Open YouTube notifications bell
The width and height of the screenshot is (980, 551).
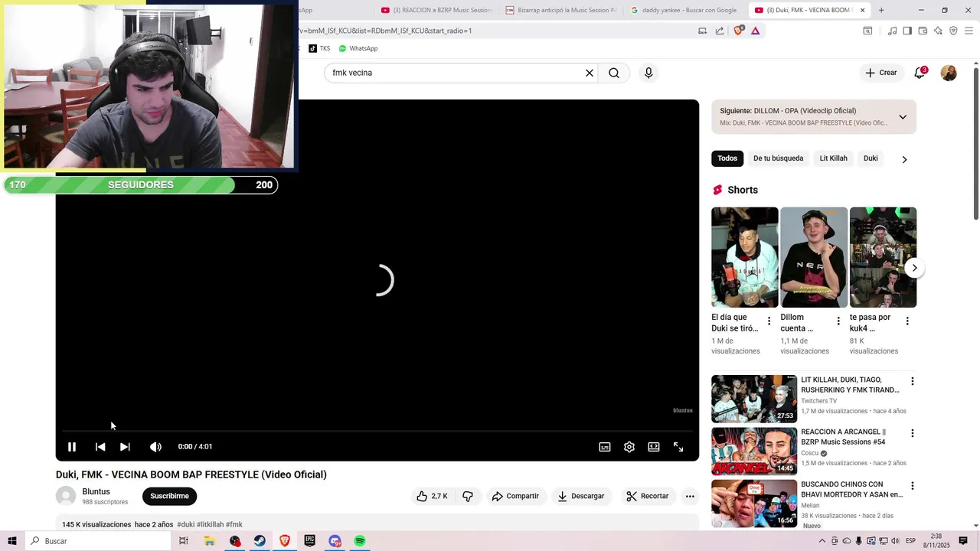(x=920, y=73)
